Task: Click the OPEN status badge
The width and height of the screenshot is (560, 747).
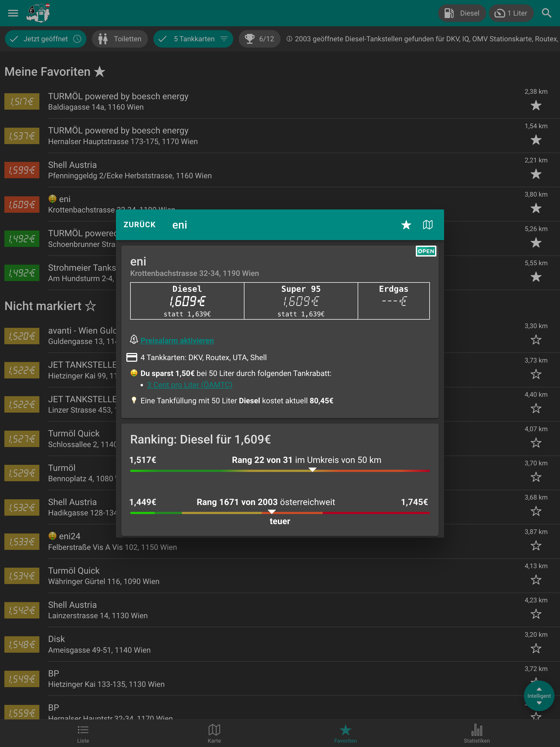Action: coord(425,251)
